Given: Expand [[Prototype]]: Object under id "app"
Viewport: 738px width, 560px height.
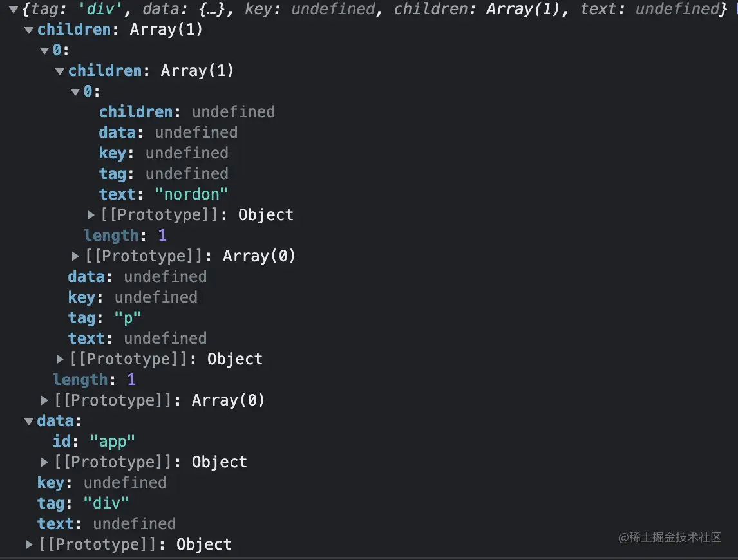Looking at the screenshot, I should coord(44,462).
